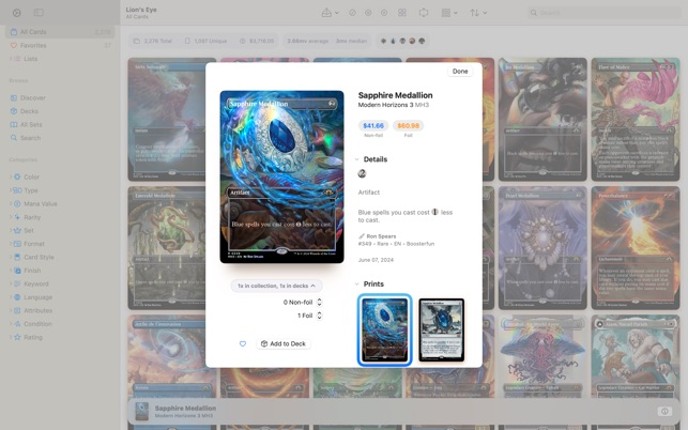This screenshot has height=430, width=688.
Task: Click the heart favorite icon in card dialog
Action: [x=242, y=344]
